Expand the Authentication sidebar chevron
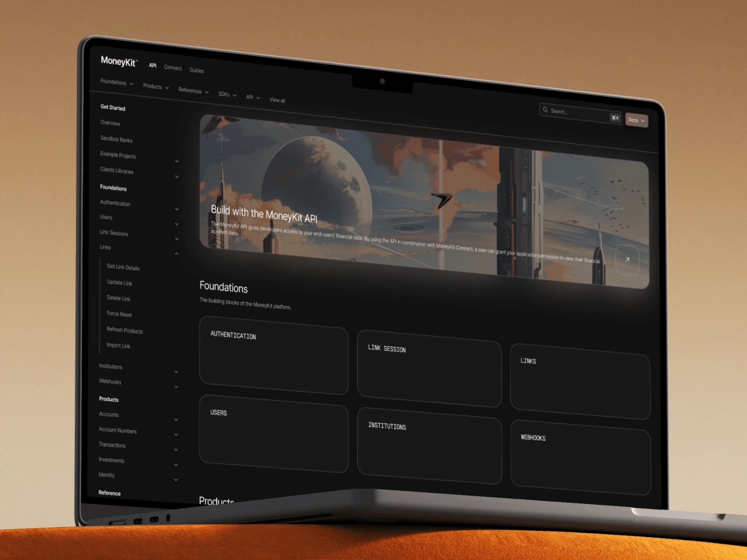747x560 pixels. [x=177, y=209]
